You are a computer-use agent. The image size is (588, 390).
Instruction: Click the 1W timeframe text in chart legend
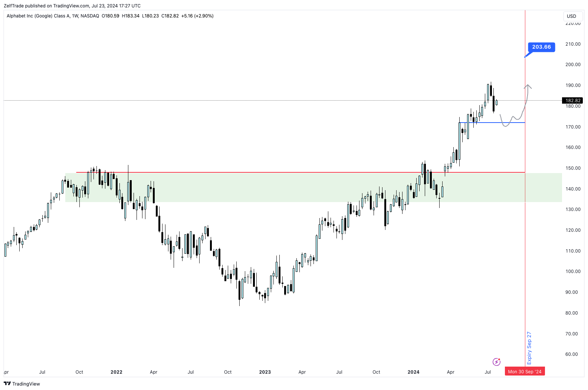(75, 16)
